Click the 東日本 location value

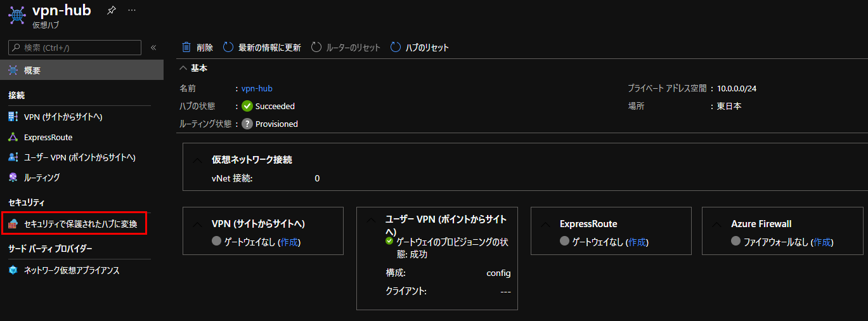729,106
